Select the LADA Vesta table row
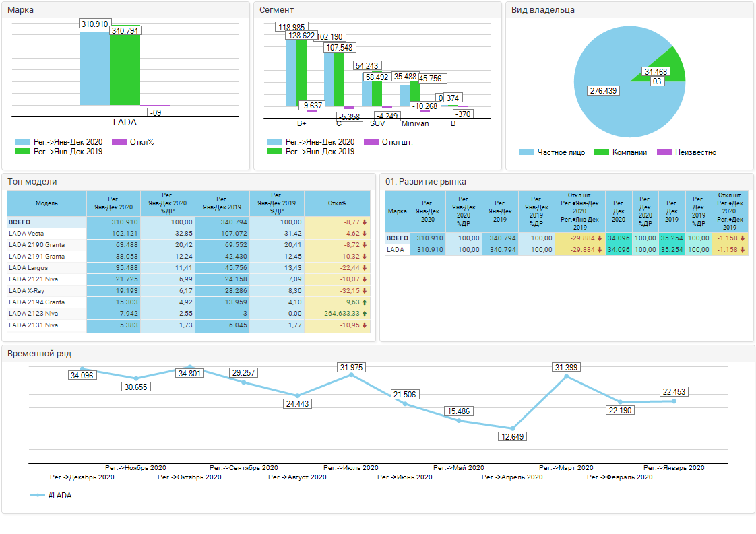756x534 pixels. tap(46, 234)
